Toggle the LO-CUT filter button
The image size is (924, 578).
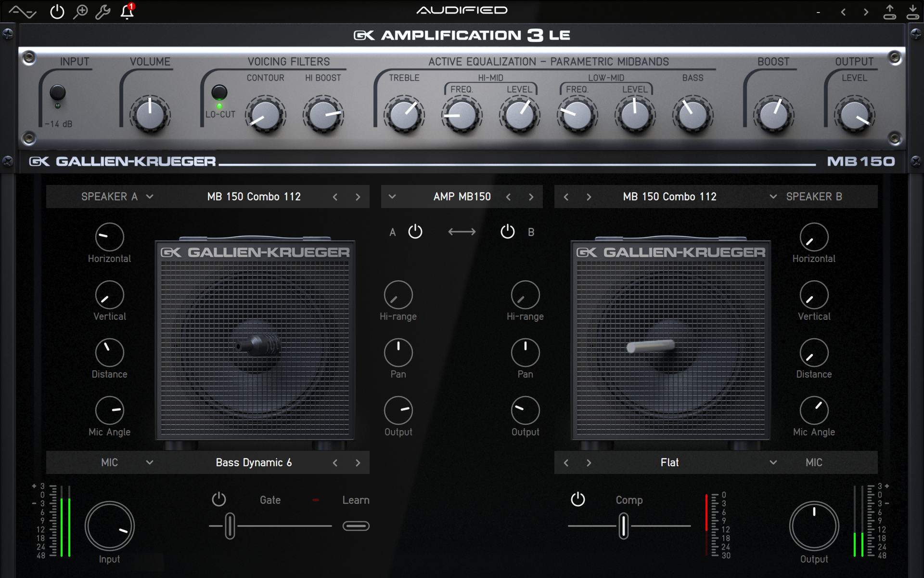[219, 92]
